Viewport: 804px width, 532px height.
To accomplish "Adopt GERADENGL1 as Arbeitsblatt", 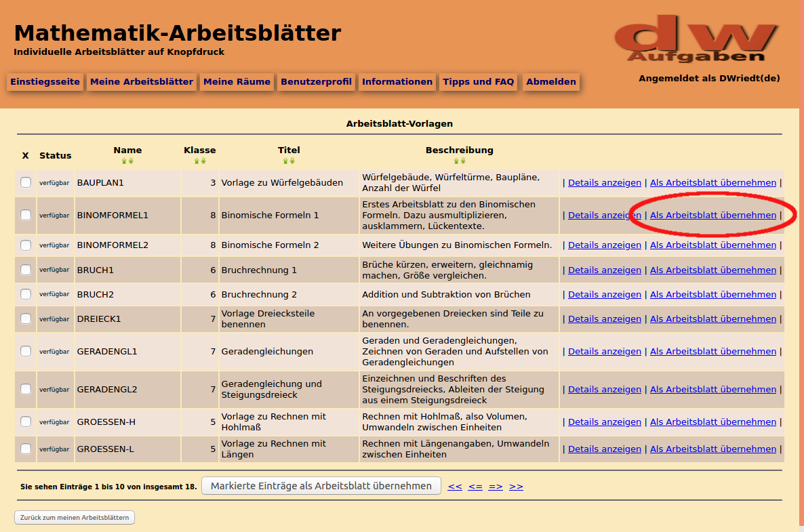I will (713, 352).
